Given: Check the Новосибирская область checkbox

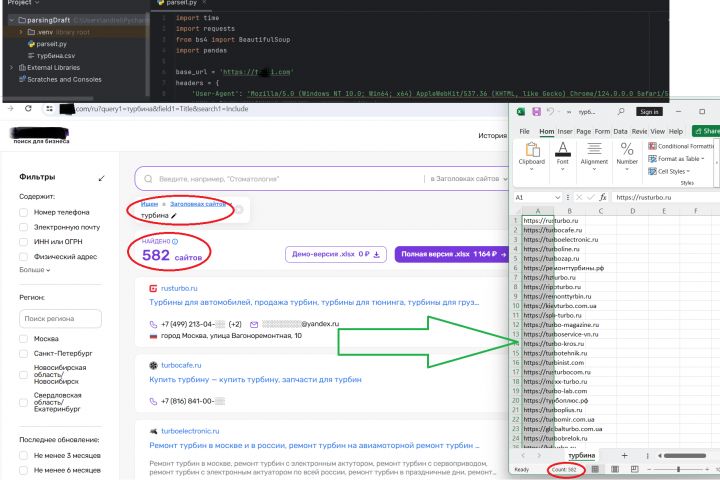Looking at the screenshot, I should [x=23, y=374].
